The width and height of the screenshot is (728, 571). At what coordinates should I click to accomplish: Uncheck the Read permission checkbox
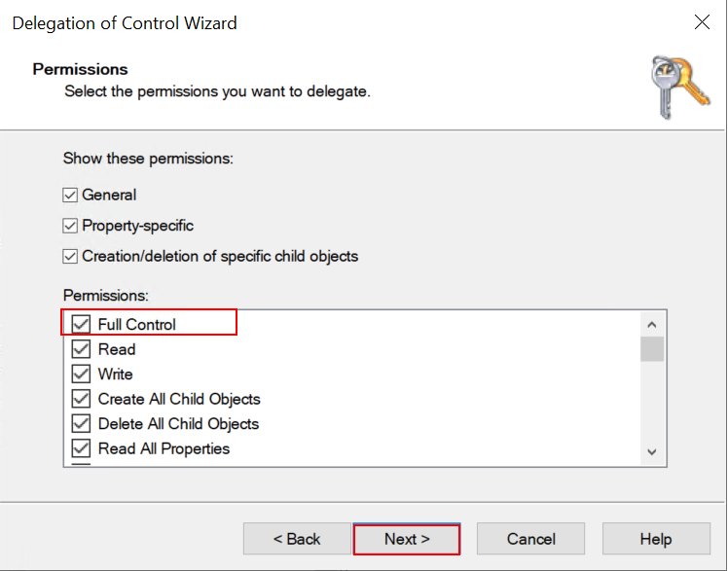pyautogui.click(x=81, y=349)
